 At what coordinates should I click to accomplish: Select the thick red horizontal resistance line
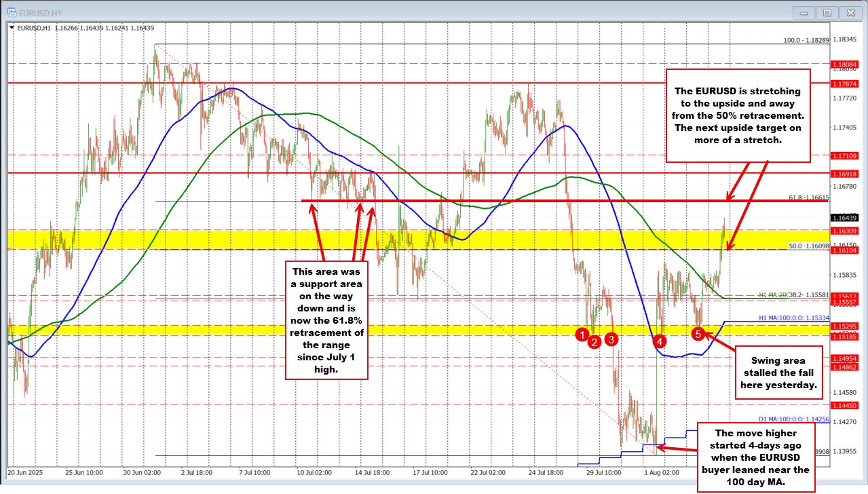pyautogui.click(x=543, y=200)
